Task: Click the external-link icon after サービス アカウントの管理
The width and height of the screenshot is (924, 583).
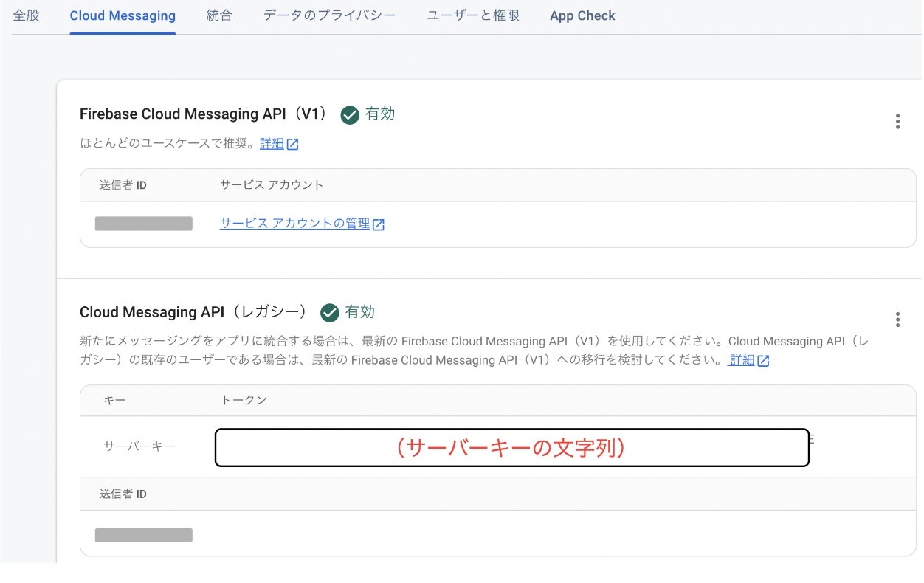Action: [x=379, y=224]
